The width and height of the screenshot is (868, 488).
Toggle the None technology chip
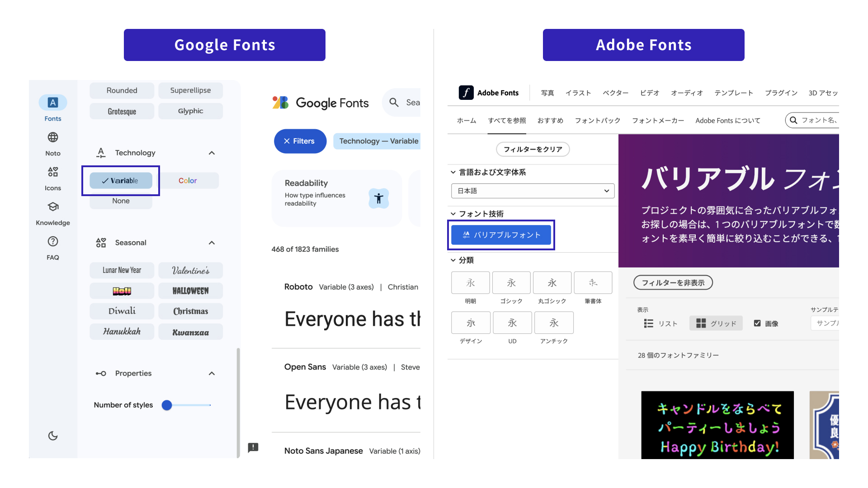coord(121,201)
